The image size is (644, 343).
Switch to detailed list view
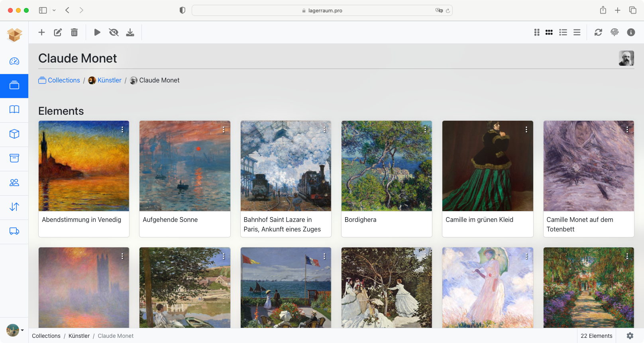point(563,32)
